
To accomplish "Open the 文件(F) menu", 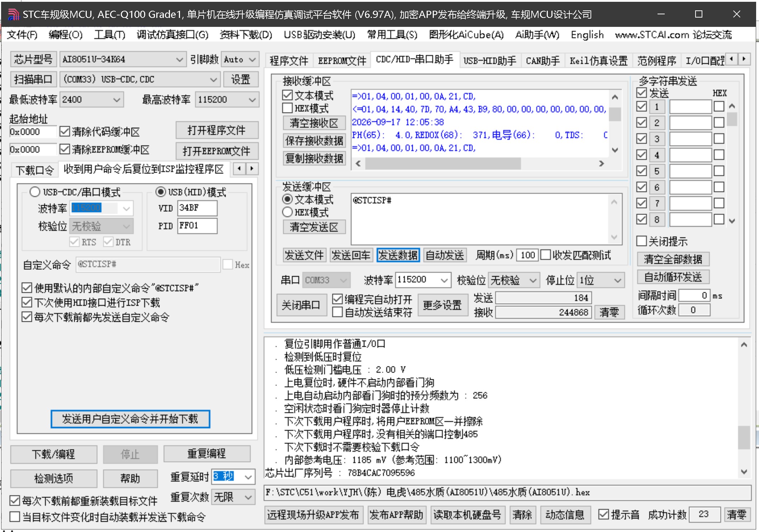I will pos(22,35).
